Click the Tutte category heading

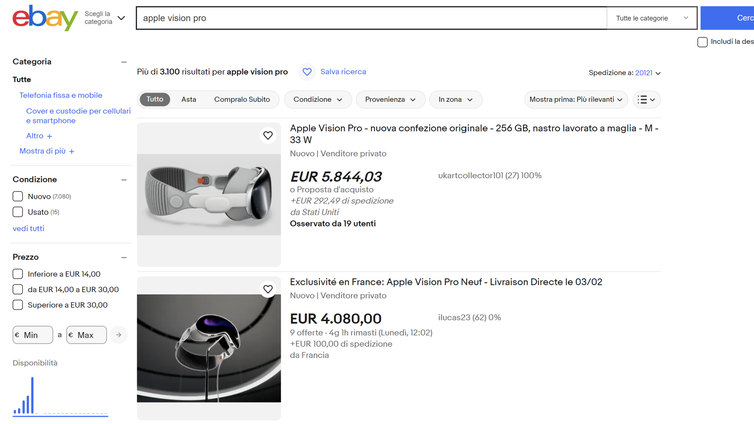point(22,80)
